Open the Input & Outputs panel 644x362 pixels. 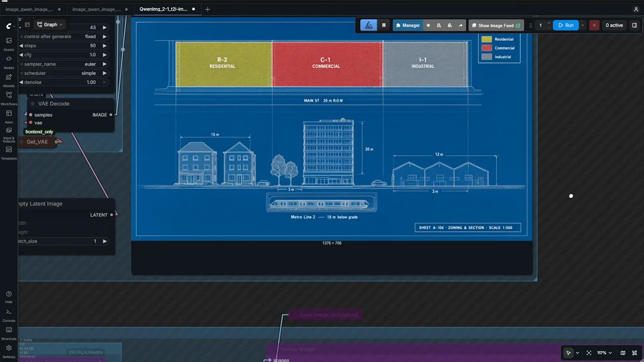[9, 135]
